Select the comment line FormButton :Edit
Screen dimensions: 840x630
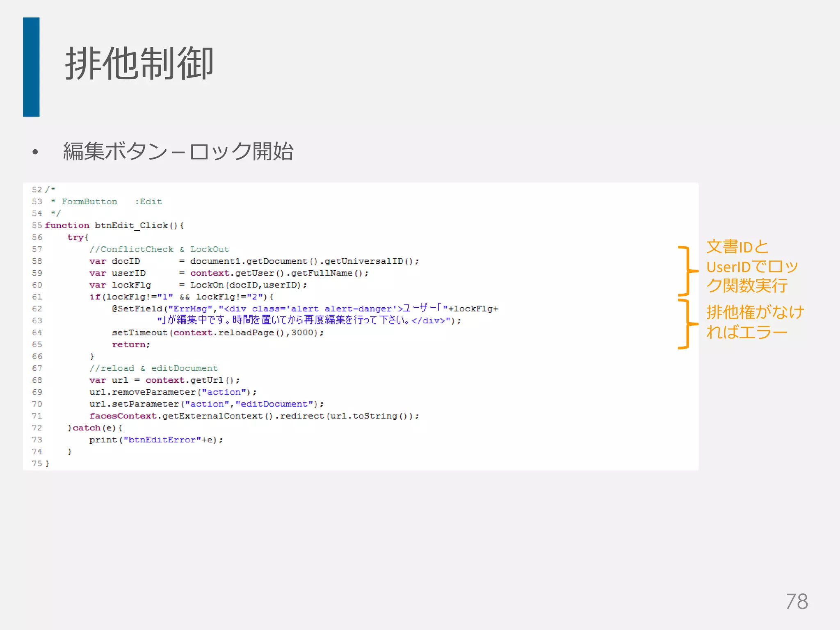107,201
